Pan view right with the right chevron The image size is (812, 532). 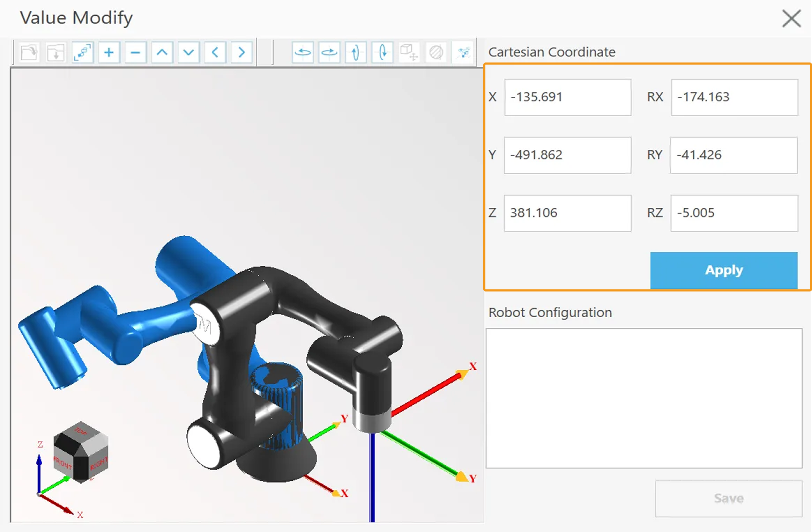point(241,53)
